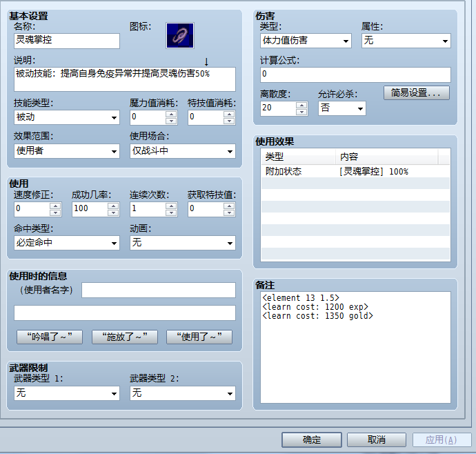Click the note line <element 13 1.5>
476x454 pixels.
pos(301,298)
